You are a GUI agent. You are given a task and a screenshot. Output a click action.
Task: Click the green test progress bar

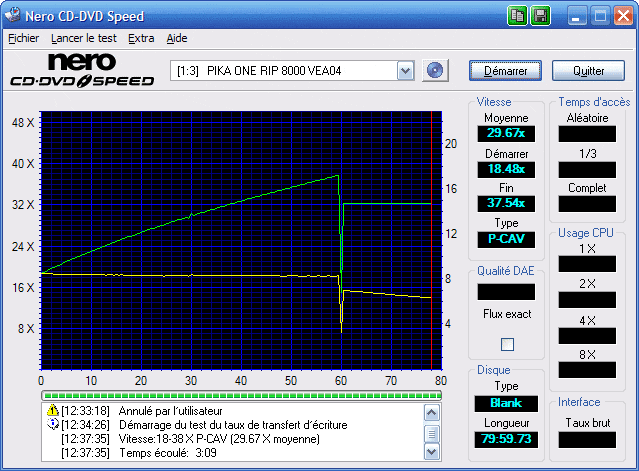[241, 395]
